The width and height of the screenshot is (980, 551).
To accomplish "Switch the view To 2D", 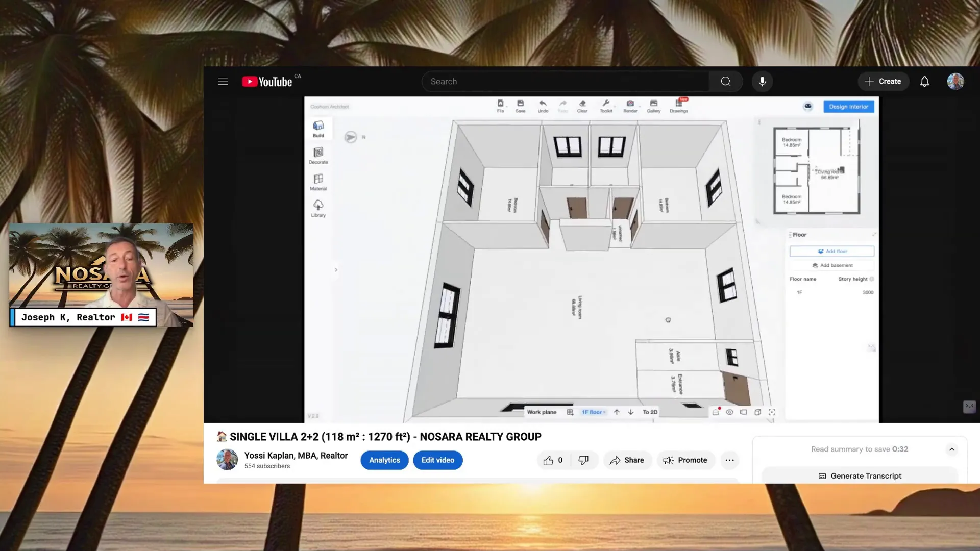I will (650, 412).
